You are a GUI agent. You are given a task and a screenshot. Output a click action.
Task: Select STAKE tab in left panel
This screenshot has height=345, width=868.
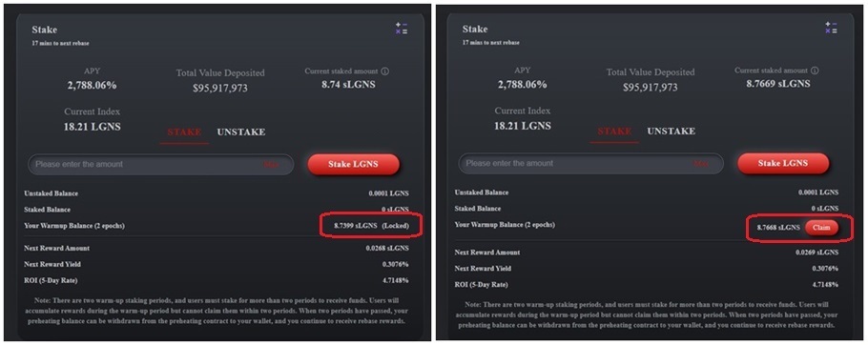pos(184,132)
